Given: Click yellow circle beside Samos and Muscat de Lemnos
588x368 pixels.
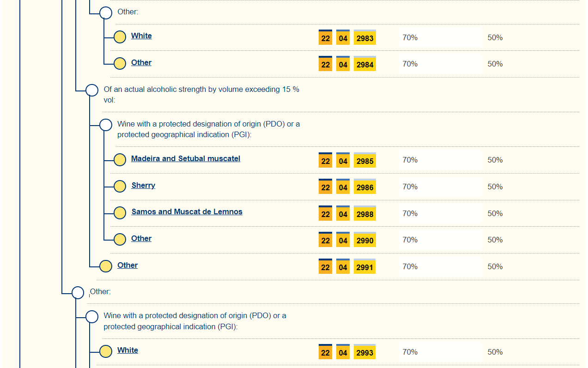Looking at the screenshot, I should tap(120, 213).
